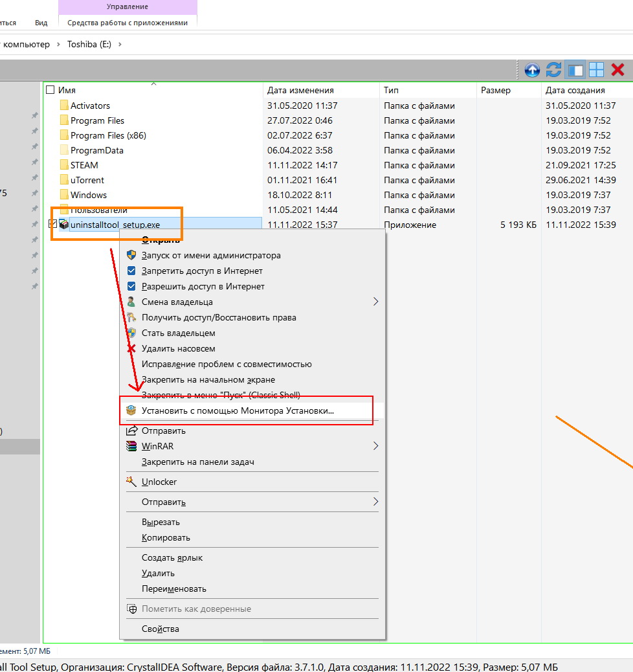Toggle the preview pane toolbar icon
This screenshot has height=672, width=633.
(x=575, y=70)
